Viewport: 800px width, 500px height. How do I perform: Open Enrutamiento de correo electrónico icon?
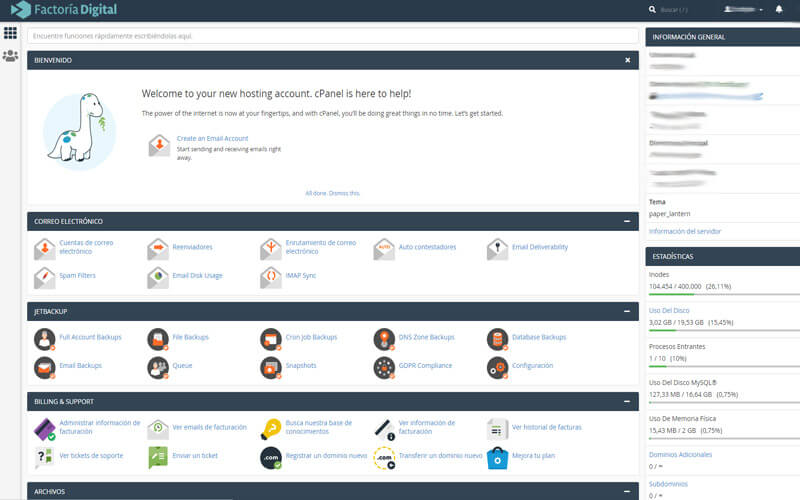(x=271, y=249)
